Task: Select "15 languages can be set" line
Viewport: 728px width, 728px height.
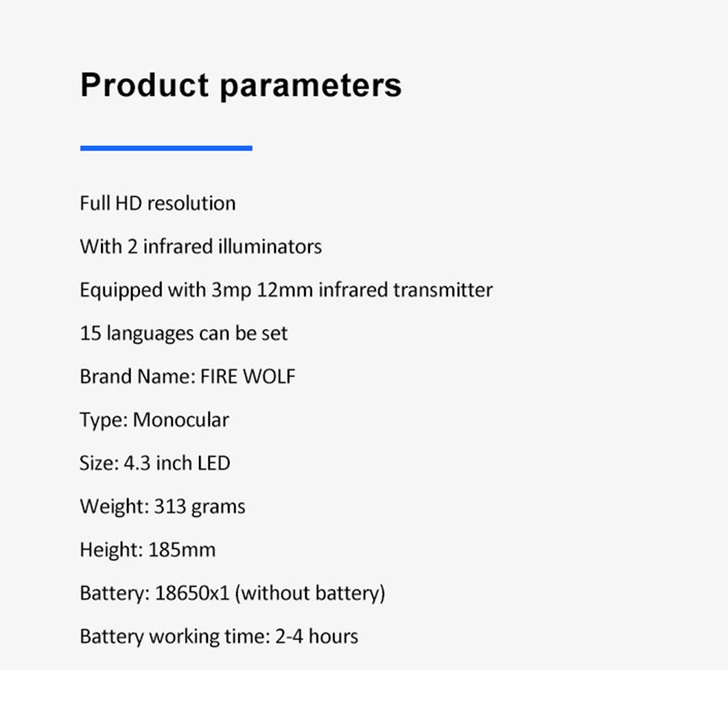Action: pyautogui.click(x=184, y=333)
